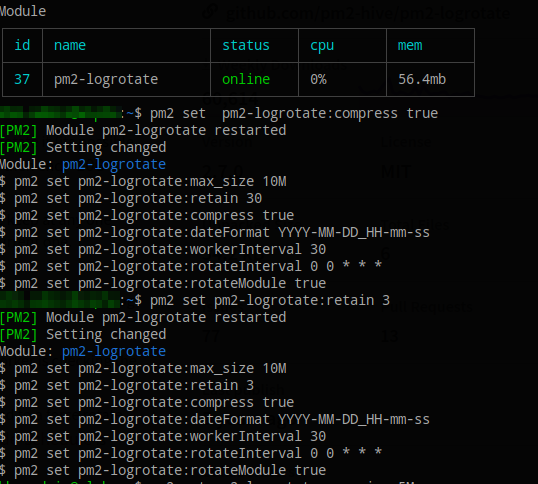Click first blue pm2-logrotate module name

(x=114, y=165)
